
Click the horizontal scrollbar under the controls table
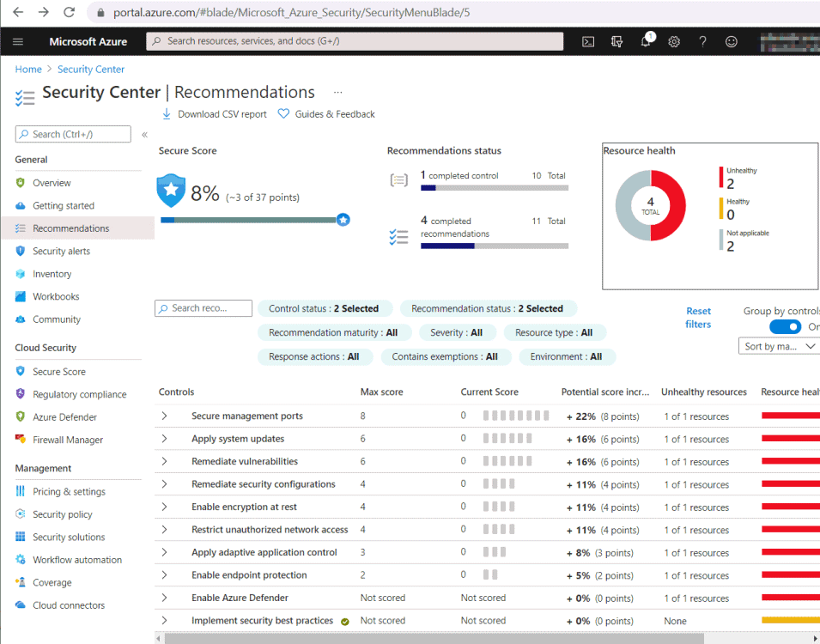coord(434,639)
